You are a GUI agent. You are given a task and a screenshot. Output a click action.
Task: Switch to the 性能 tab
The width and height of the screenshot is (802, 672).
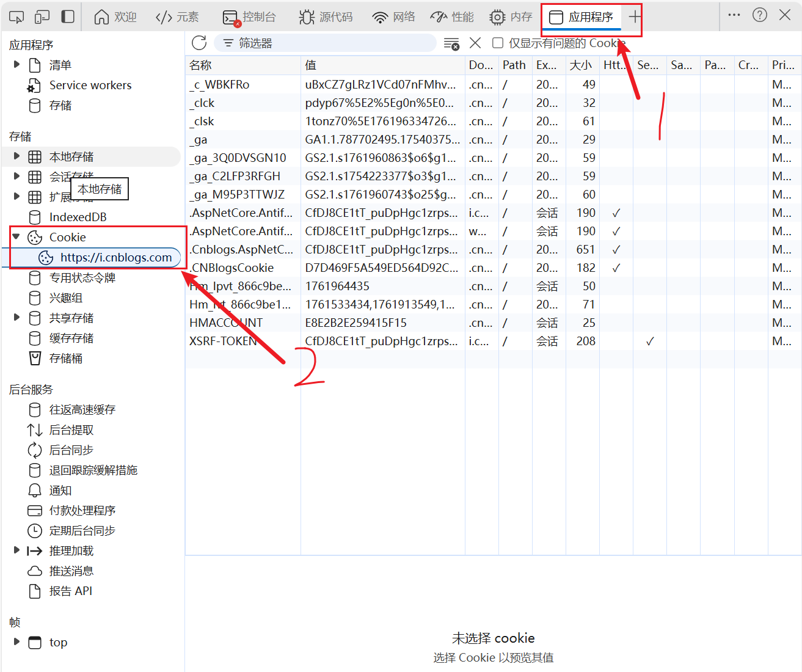(452, 17)
